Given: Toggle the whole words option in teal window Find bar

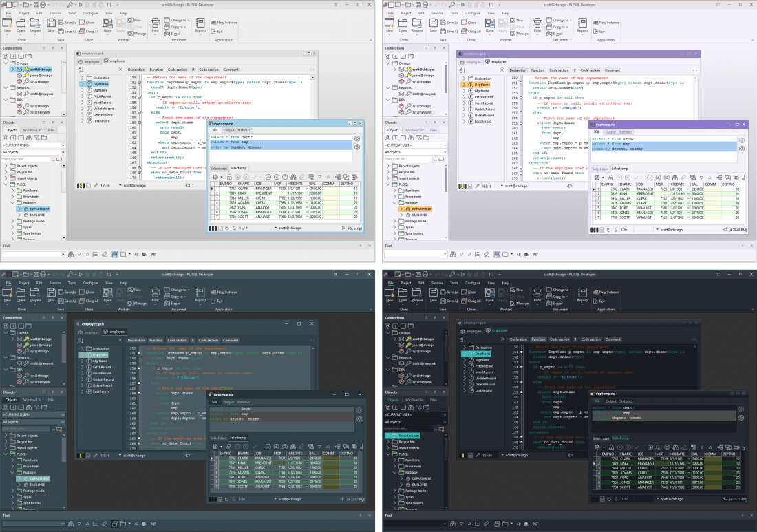Looking at the screenshot, I should (x=145, y=524).
